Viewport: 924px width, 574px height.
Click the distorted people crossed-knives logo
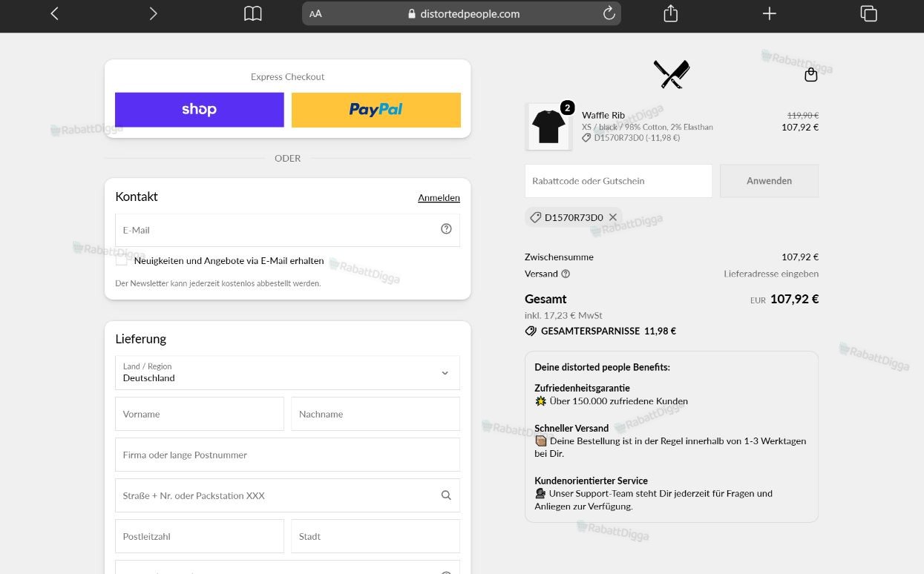672,74
